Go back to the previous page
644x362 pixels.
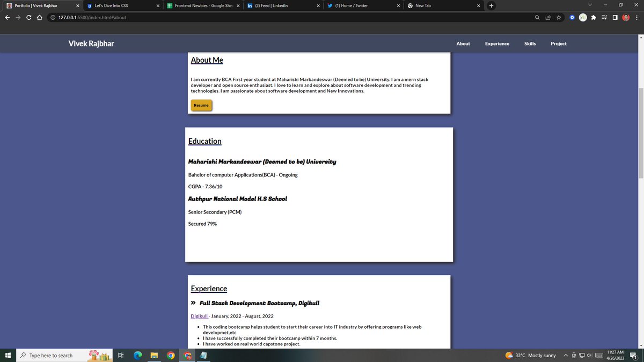pyautogui.click(x=7, y=17)
